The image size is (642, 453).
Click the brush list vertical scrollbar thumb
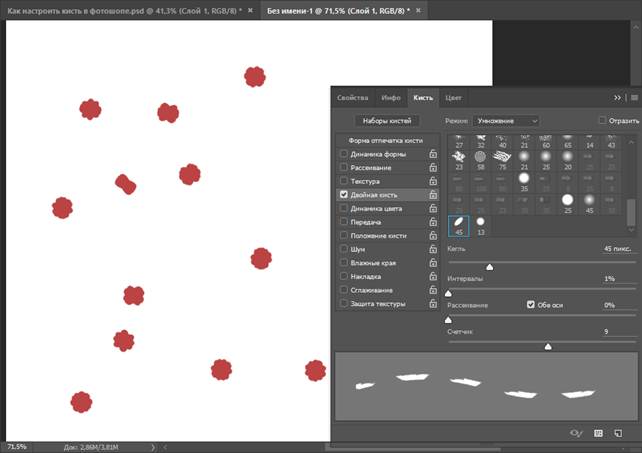[631, 212]
